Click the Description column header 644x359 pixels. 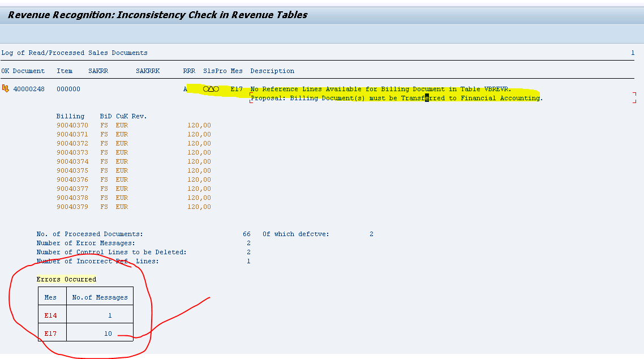coord(272,71)
